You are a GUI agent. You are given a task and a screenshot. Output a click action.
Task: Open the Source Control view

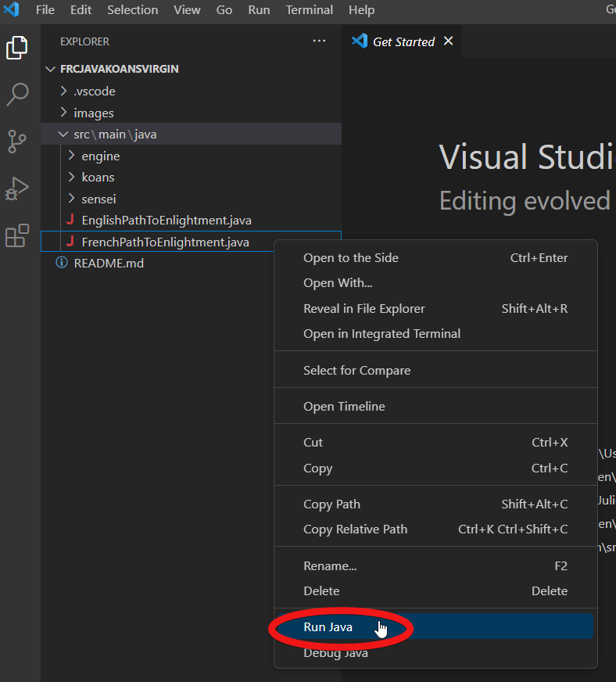point(17,142)
